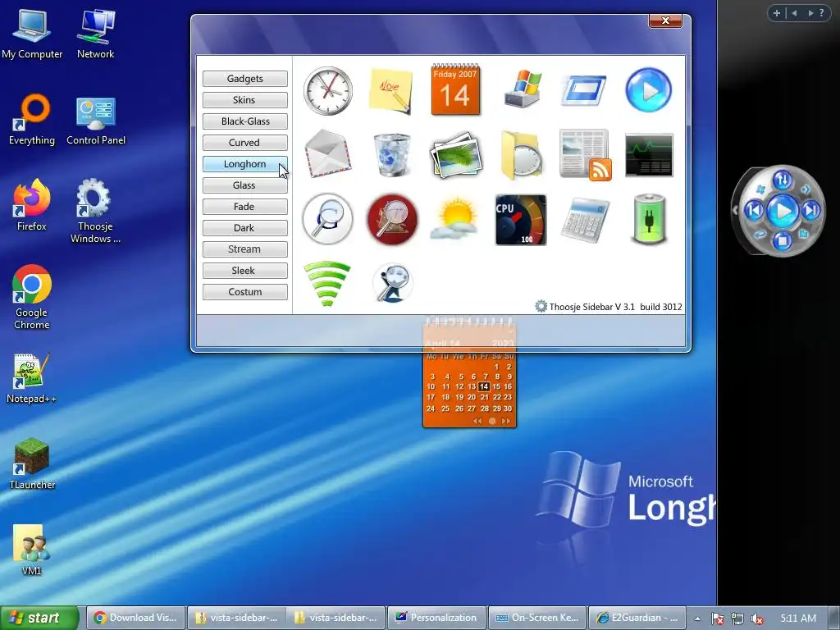Screen dimensions: 840x630
Task: Open the Costum skin option
Action: [244, 292]
